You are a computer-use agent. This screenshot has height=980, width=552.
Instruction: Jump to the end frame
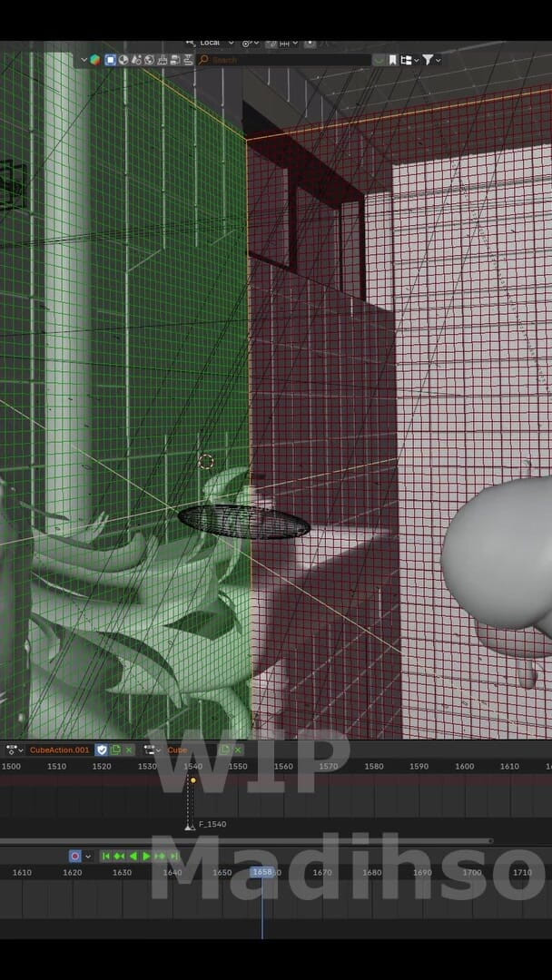click(173, 857)
